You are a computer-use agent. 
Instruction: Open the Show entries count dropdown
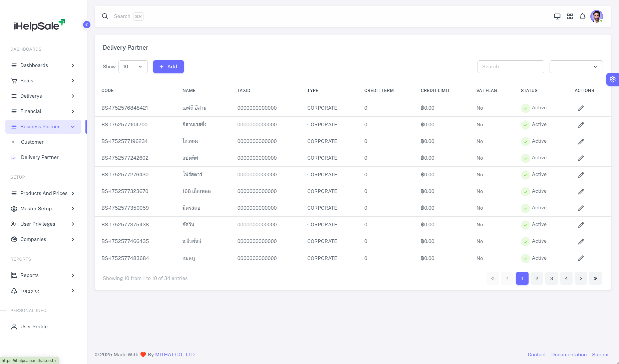133,67
